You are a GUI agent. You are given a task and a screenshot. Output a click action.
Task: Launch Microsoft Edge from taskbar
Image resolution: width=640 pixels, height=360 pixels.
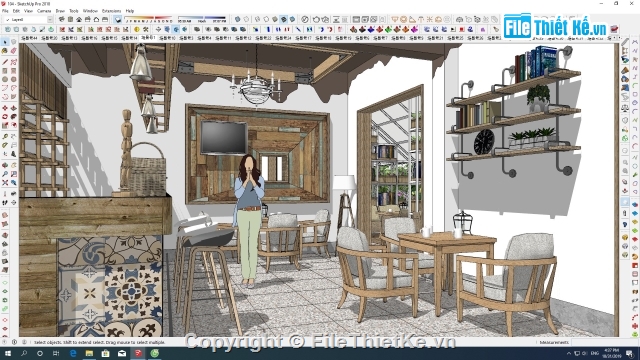[73, 353]
